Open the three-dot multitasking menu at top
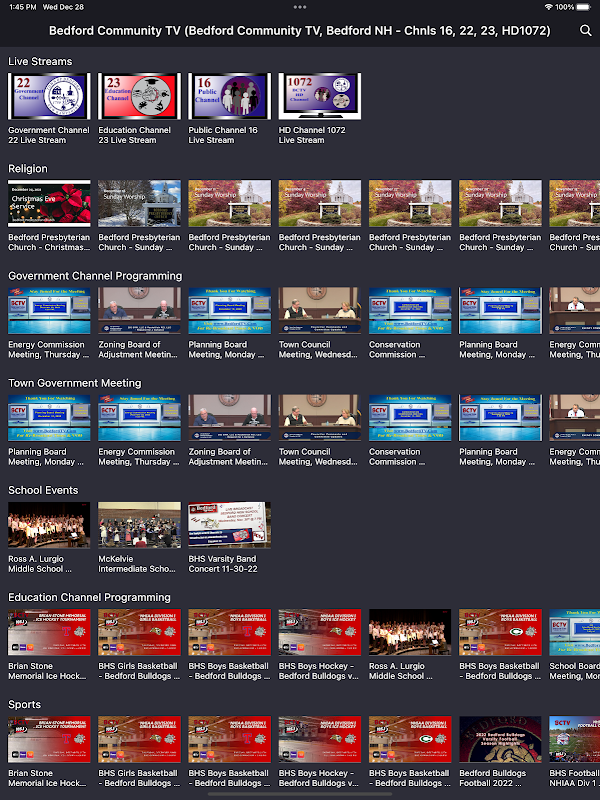 click(300, 7)
